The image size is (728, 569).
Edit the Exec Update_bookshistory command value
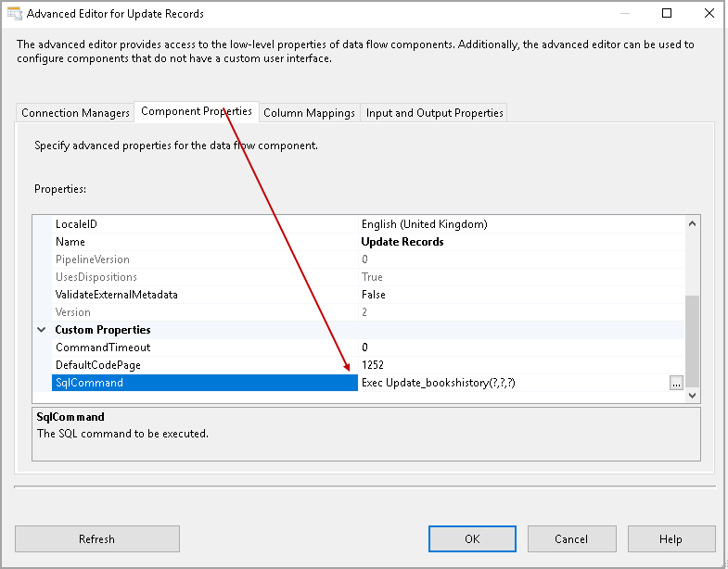point(512,383)
